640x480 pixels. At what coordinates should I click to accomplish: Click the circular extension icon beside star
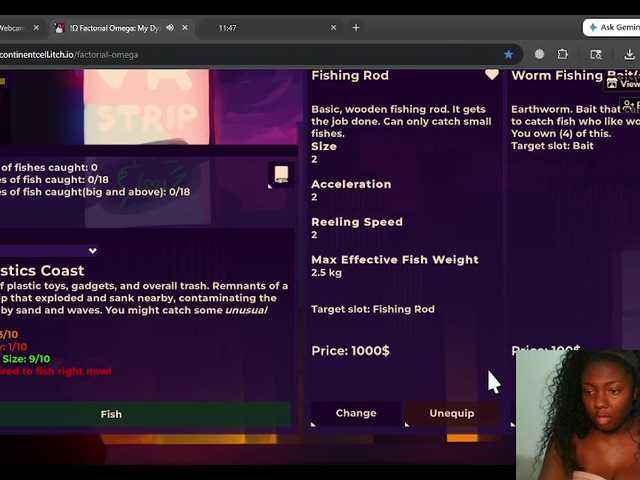point(539,54)
